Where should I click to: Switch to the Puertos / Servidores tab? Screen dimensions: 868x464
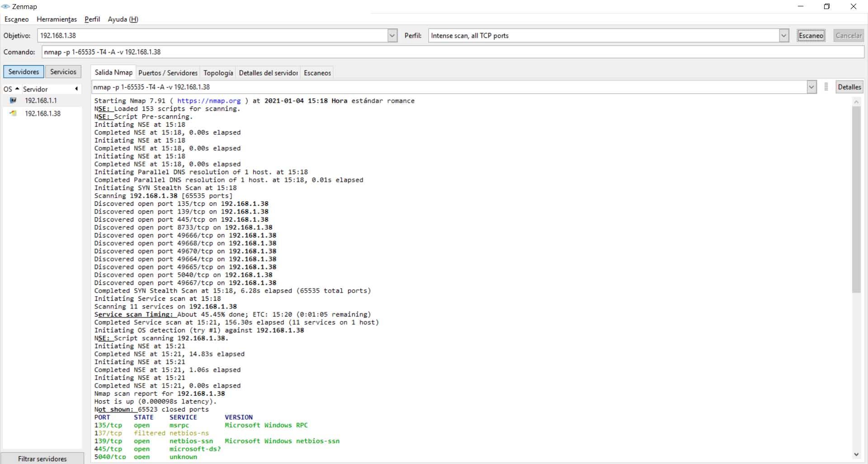(168, 73)
